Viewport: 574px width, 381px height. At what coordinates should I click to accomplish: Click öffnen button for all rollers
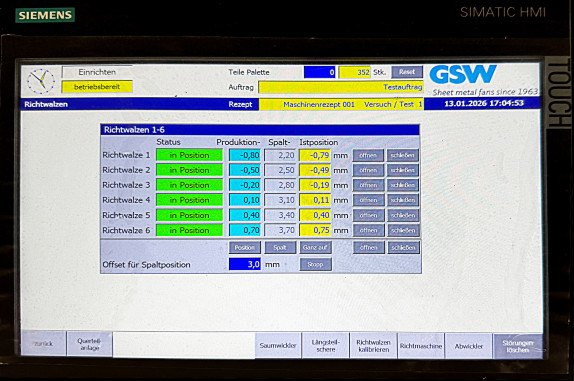368,247
